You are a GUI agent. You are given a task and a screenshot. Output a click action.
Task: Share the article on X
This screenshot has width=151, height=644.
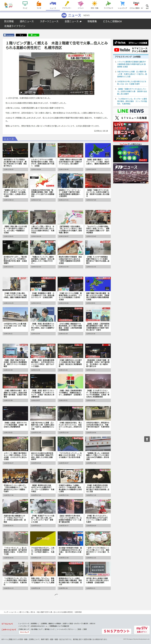pos(21,35)
